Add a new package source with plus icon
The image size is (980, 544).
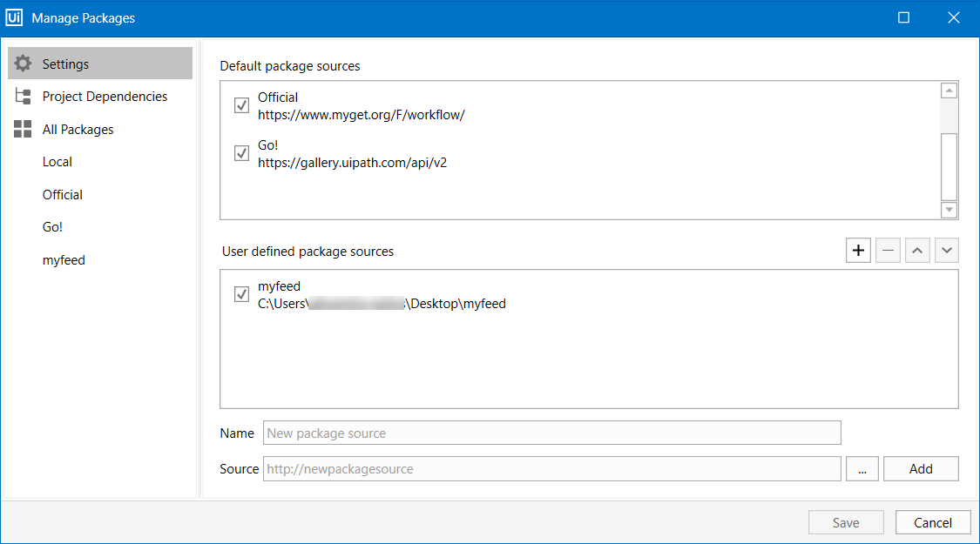coord(858,250)
